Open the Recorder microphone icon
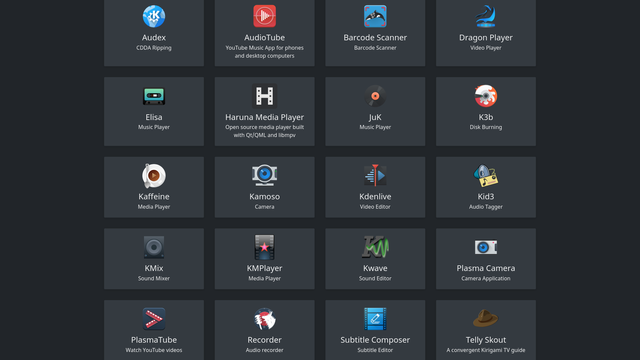 pos(264,319)
